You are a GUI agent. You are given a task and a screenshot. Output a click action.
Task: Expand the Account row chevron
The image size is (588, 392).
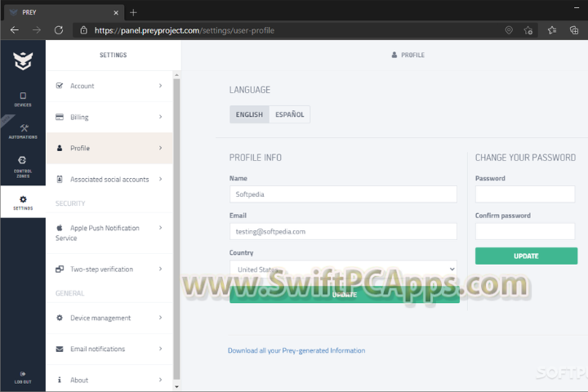pyautogui.click(x=161, y=86)
